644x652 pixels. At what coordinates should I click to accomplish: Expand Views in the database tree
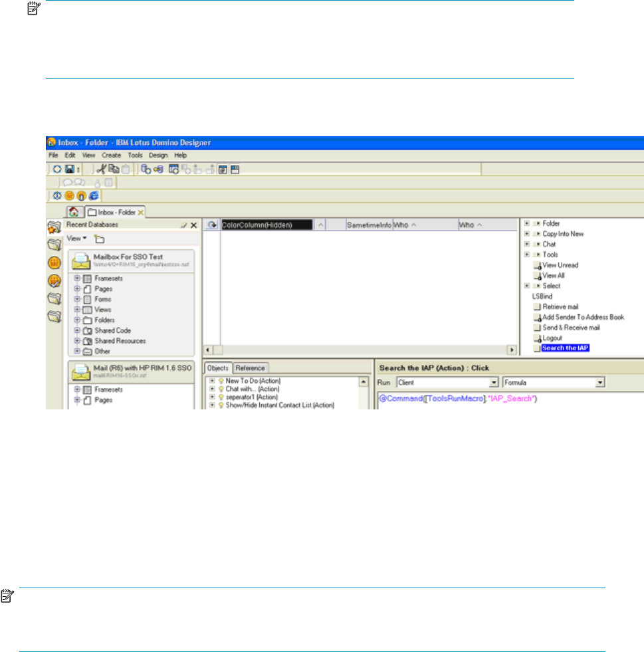point(77,309)
